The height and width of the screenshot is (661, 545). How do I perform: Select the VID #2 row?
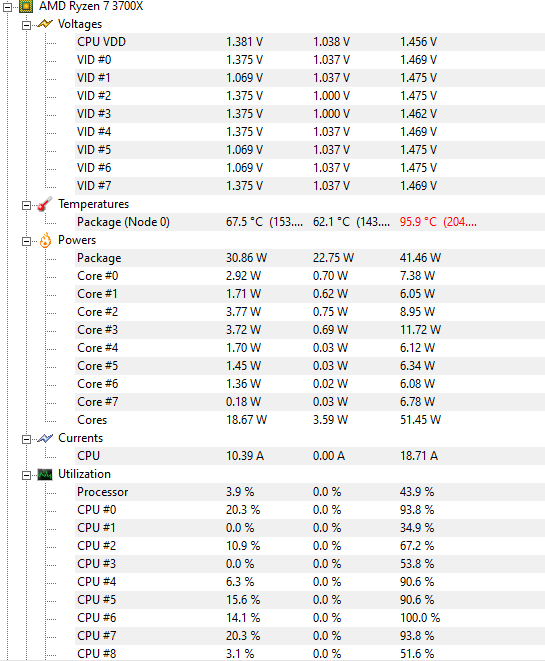309,96
